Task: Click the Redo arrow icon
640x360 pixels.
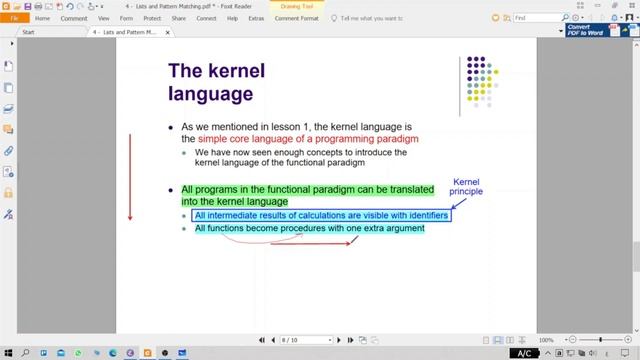Action: click(80, 6)
